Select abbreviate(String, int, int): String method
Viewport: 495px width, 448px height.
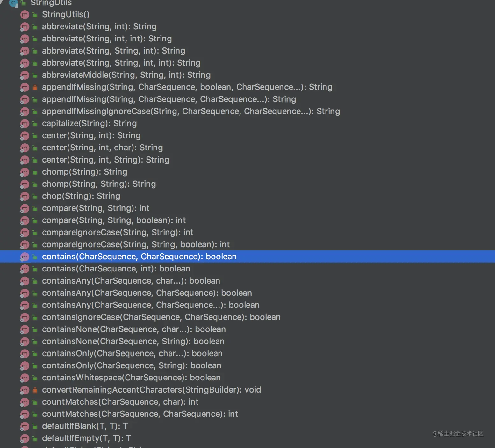107,39
